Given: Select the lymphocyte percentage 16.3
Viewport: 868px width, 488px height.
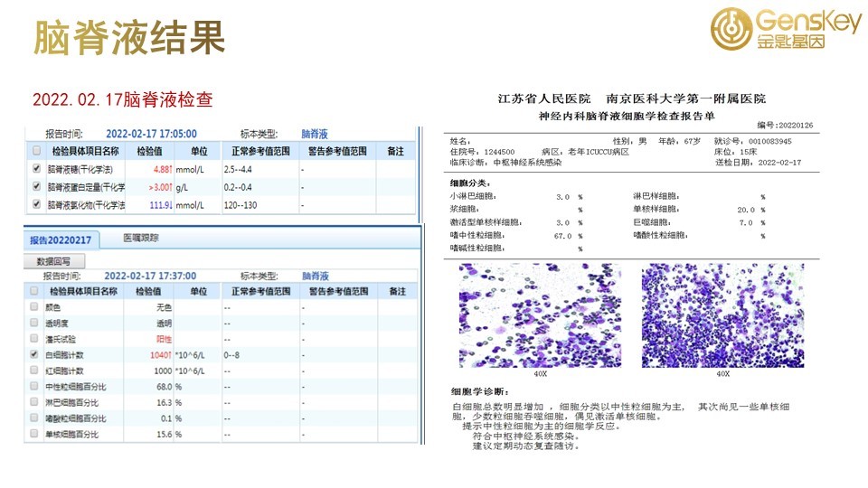Looking at the screenshot, I should (164, 403).
